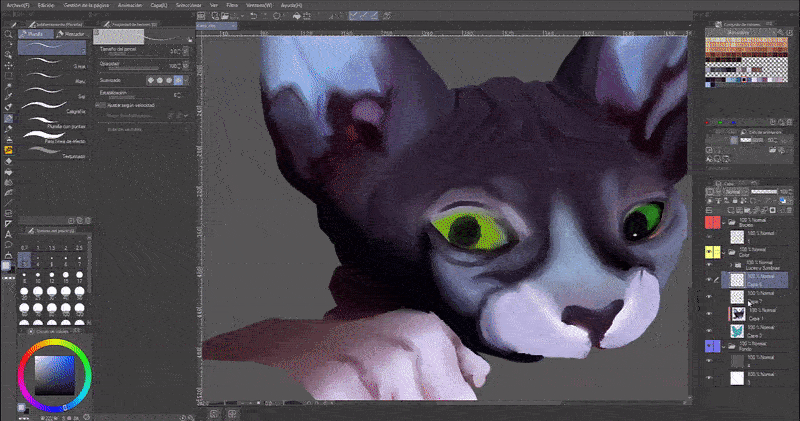
Task: Select the Eraser tool
Action: pos(9,161)
